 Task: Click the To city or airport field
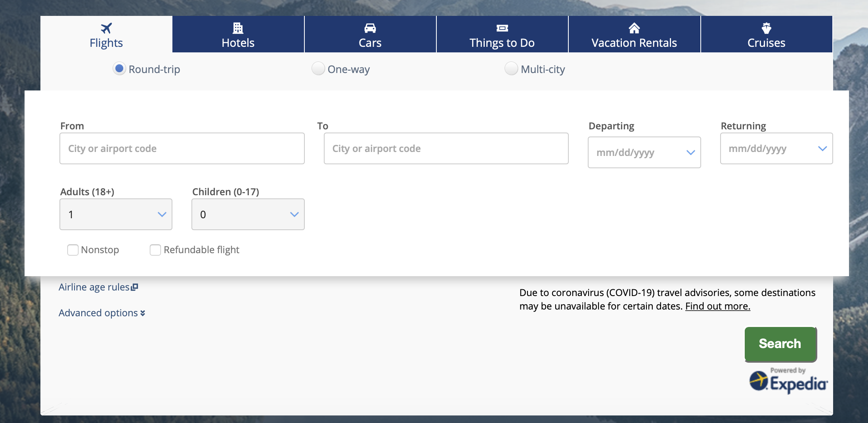point(446,148)
